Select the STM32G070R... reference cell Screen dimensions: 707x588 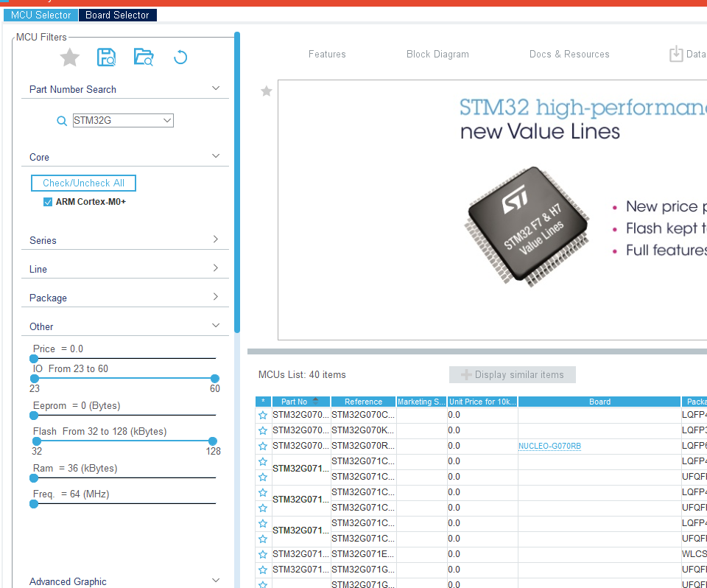[363, 446]
